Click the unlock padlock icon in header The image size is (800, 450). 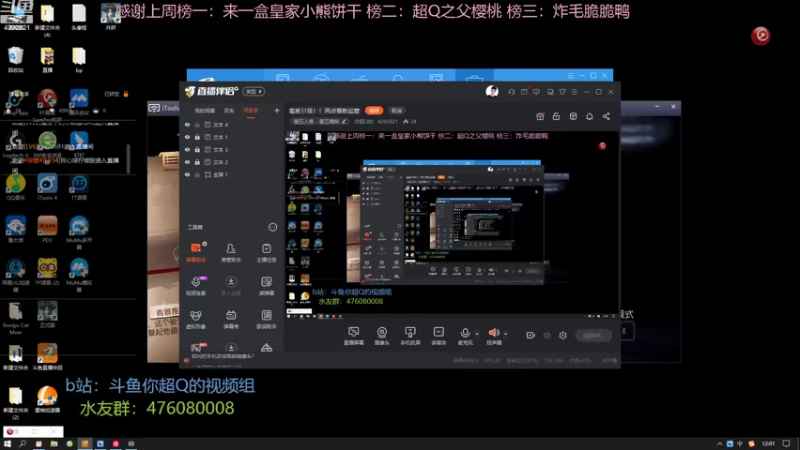point(556,116)
